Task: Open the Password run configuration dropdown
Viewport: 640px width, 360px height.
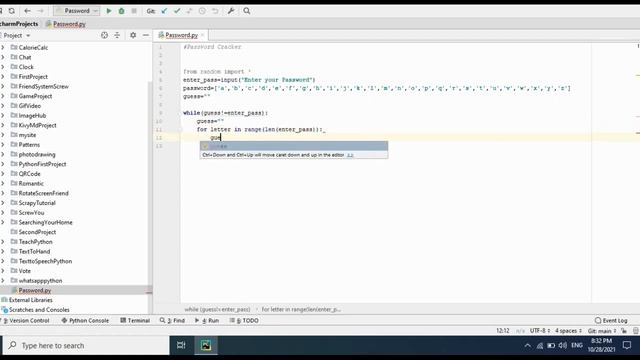Action: (x=77, y=11)
